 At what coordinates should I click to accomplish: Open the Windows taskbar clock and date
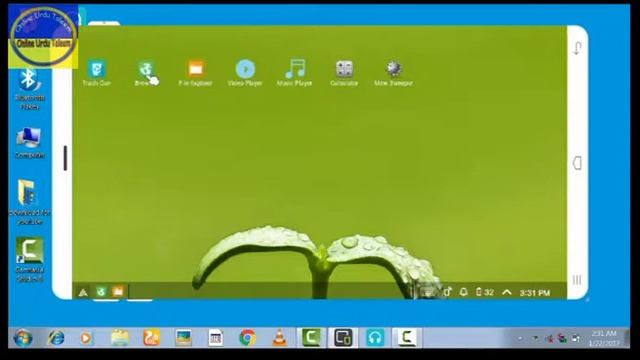point(604,338)
